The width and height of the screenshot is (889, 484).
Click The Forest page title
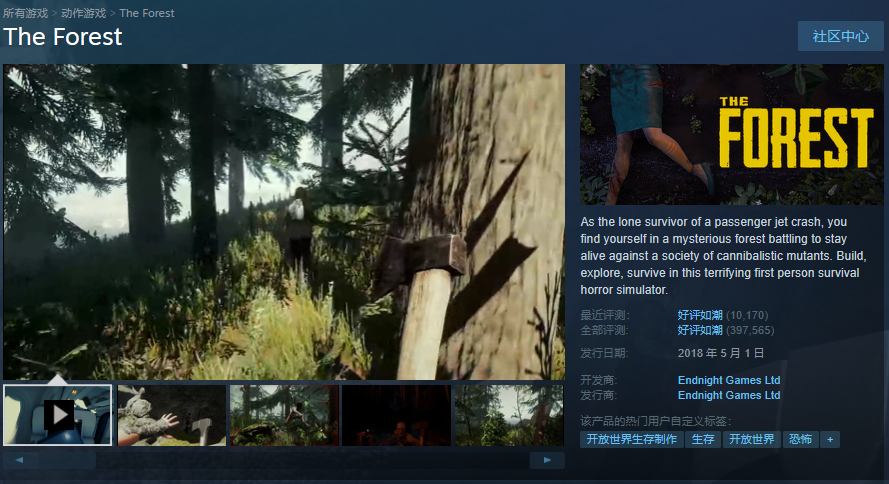pyautogui.click(x=62, y=37)
